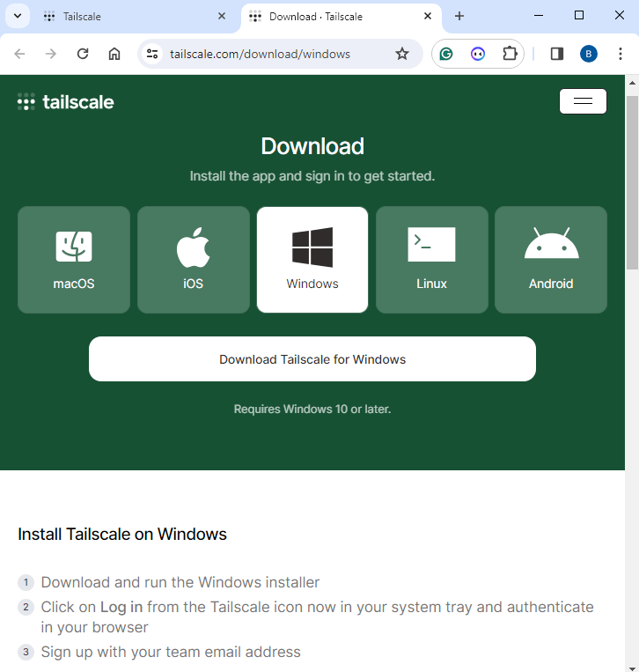Open the tab search dropdown arrow

pos(18,16)
